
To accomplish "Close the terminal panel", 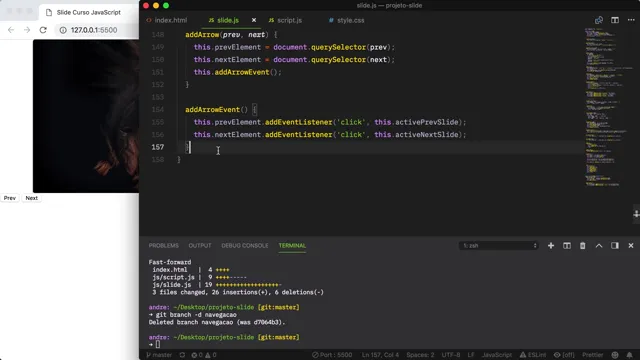I will click(631, 246).
